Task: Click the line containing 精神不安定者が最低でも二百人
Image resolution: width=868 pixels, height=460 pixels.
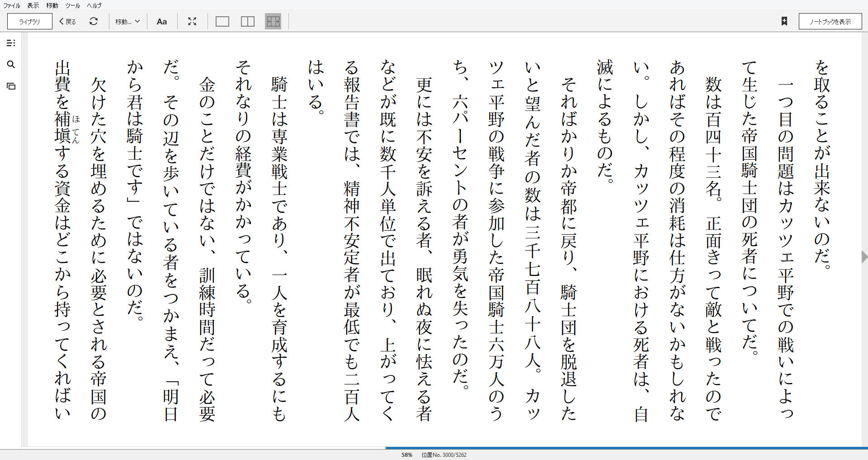Action: pos(352,240)
